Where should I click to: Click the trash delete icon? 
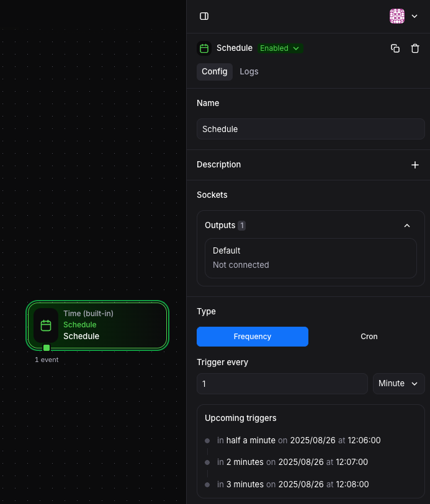click(x=415, y=48)
